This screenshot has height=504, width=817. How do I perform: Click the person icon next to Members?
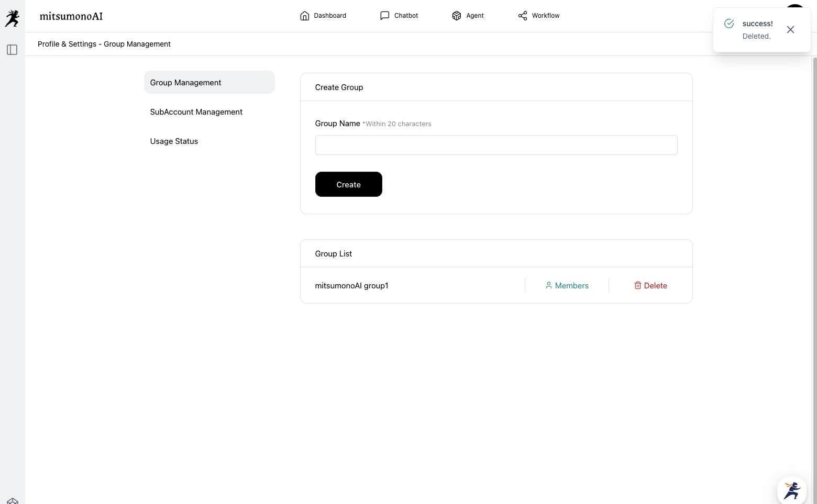point(549,285)
